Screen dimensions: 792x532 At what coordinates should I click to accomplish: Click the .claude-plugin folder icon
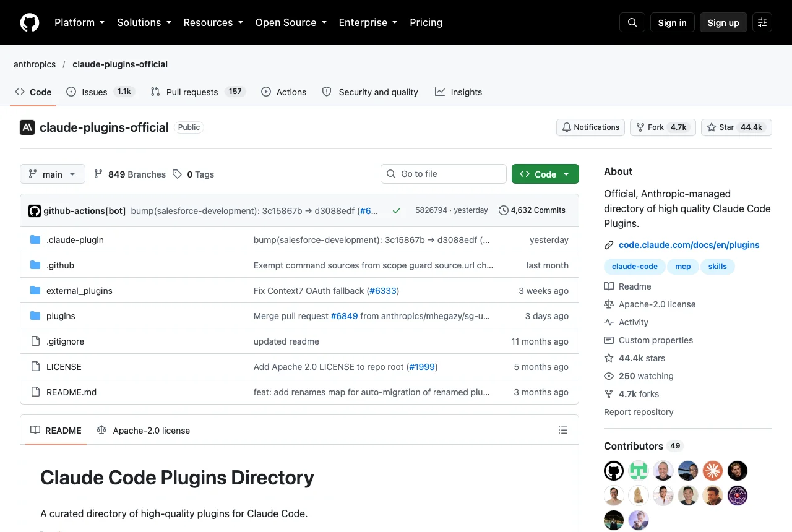click(35, 240)
